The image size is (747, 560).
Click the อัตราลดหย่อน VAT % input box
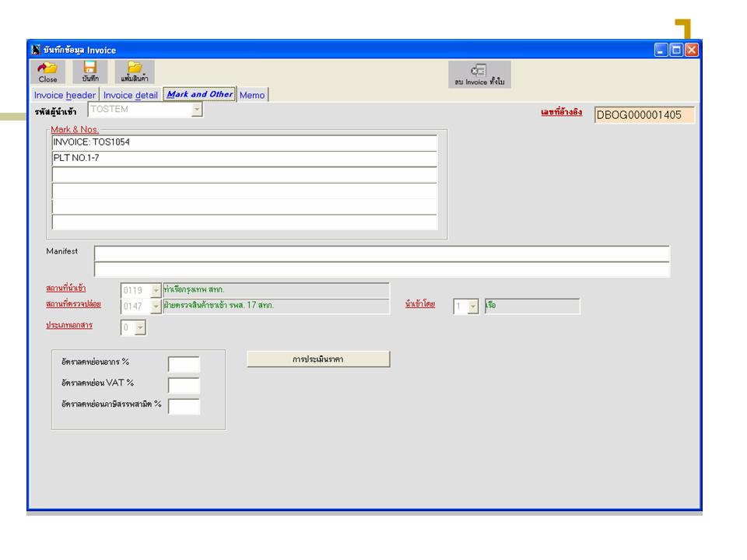184,385
